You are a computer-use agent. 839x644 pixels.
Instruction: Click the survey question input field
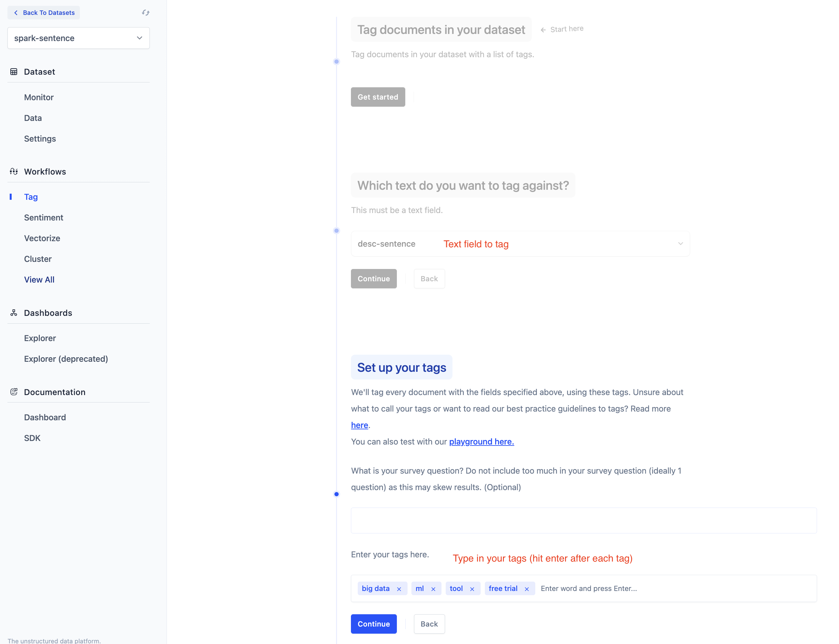[583, 520]
